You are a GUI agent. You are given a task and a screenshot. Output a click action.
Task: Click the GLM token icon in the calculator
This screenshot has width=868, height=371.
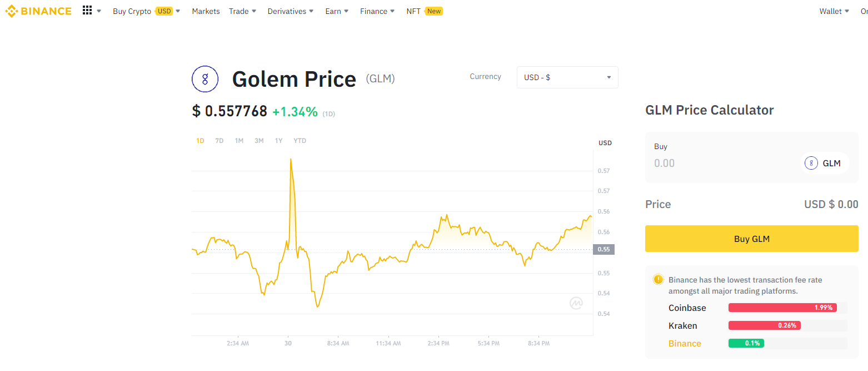coord(811,163)
